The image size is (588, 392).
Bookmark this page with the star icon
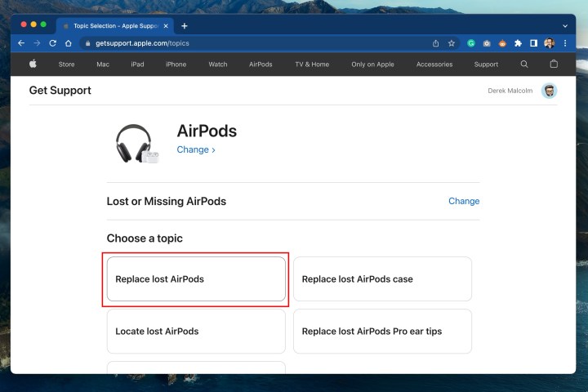point(452,43)
